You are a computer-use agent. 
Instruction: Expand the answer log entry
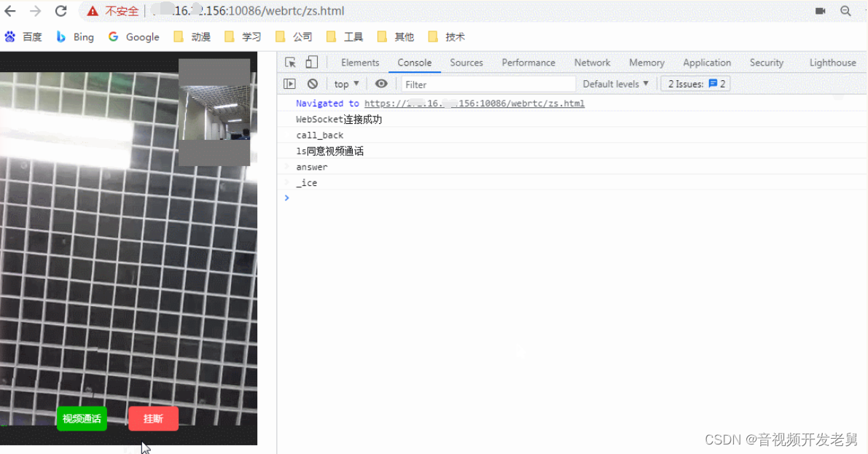click(286, 167)
